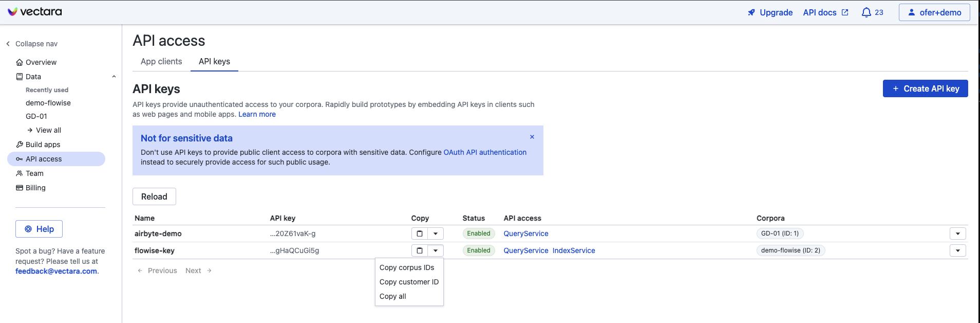Choose 'Copy all' from the menu
This screenshot has width=980, height=323.
coord(393,296)
